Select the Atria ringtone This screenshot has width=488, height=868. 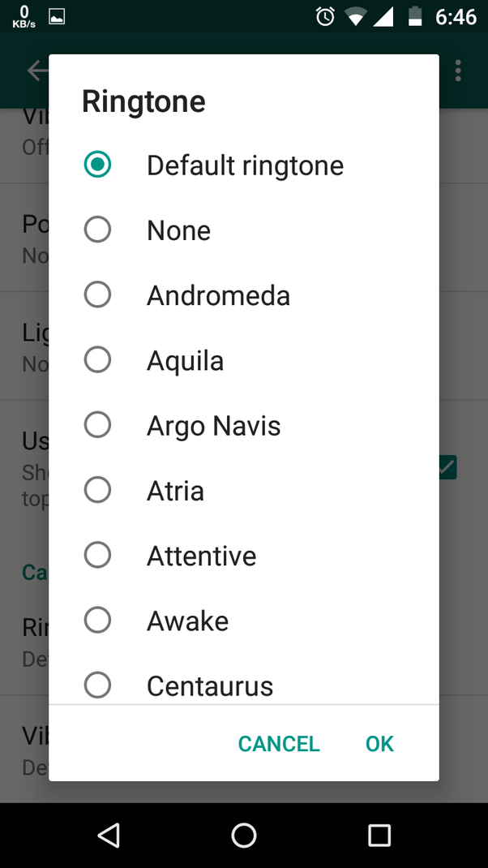coord(98,489)
